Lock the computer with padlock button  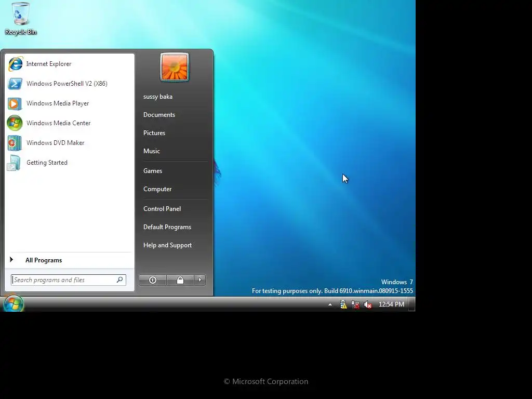pyautogui.click(x=180, y=280)
